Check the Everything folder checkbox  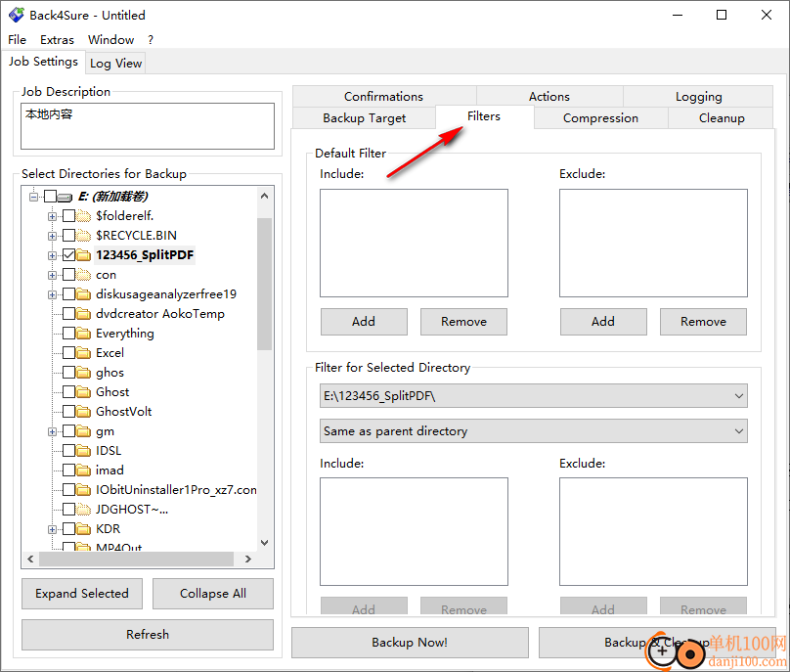click(69, 334)
